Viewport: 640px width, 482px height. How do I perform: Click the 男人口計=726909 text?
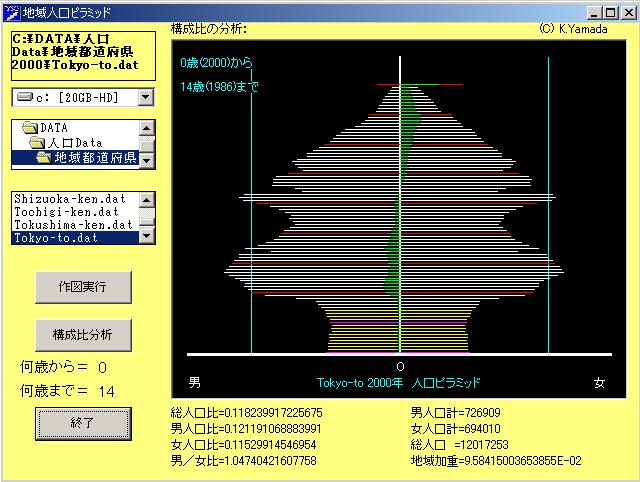point(456,413)
